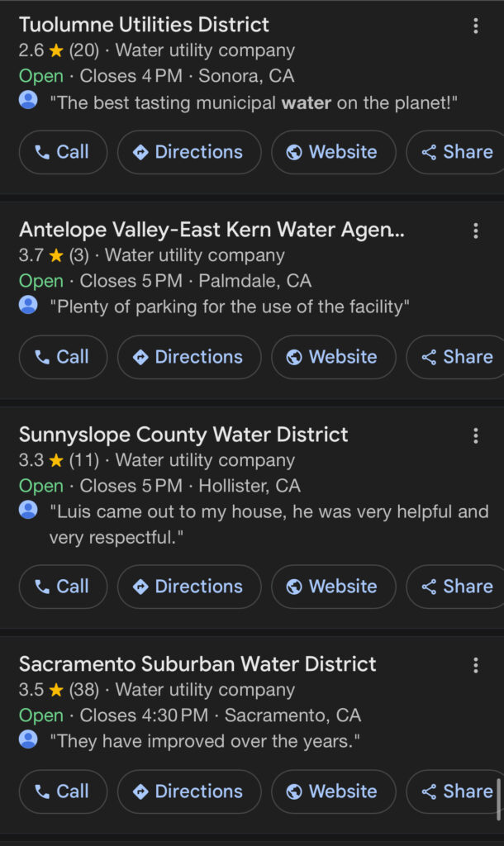This screenshot has height=846, width=504.
Task: Call Sunnyslope County Water District
Action: pyautogui.click(x=63, y=587)
